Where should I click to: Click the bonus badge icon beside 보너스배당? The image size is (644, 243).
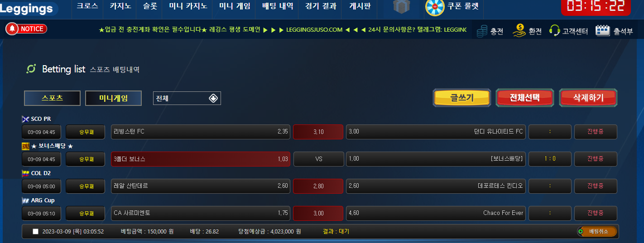coord(25,146)
